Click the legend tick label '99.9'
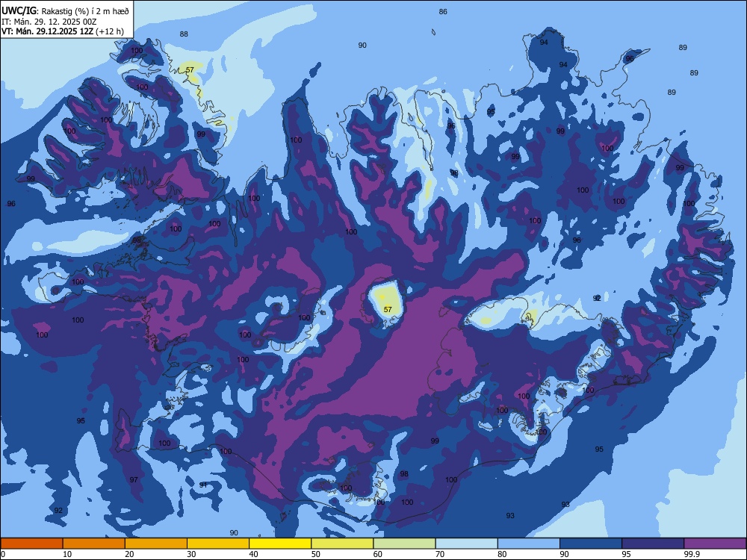This screenshot has width=747, height=560. (691, 554)
